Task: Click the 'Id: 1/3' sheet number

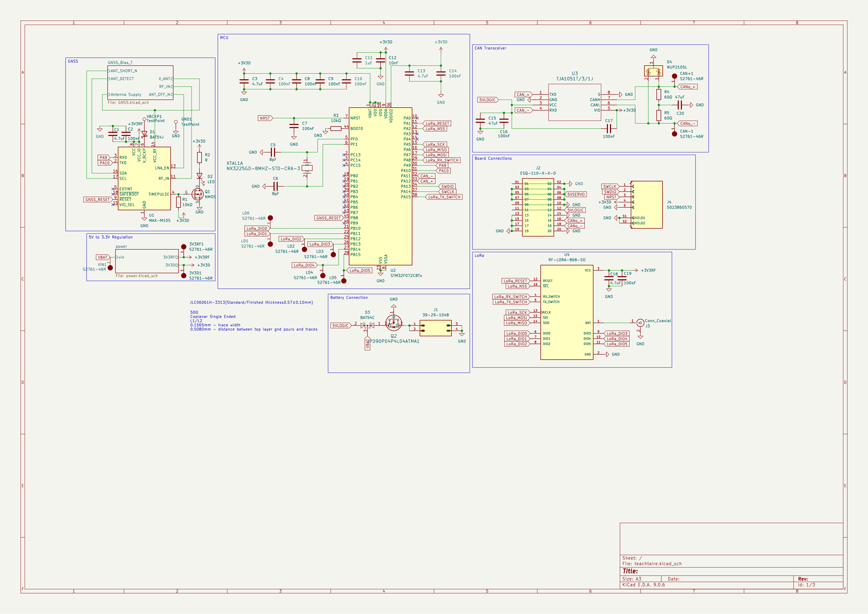Action: (806, 585)
